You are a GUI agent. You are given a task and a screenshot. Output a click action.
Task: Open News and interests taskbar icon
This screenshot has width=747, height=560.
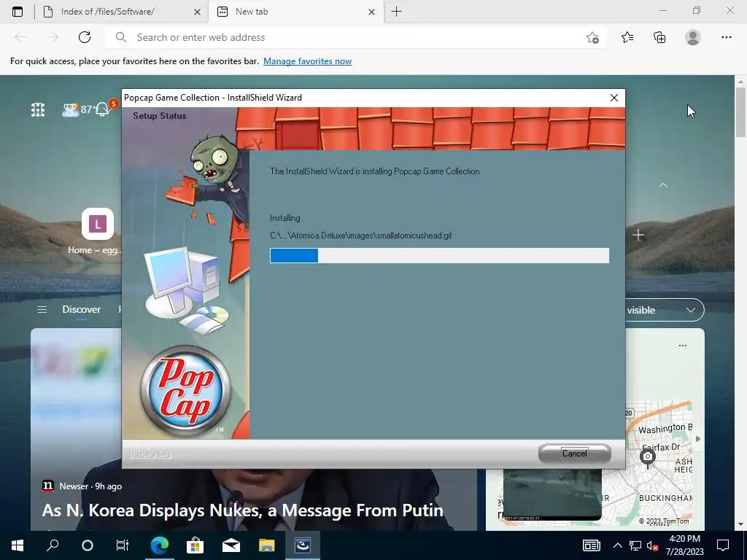point(591,545)
